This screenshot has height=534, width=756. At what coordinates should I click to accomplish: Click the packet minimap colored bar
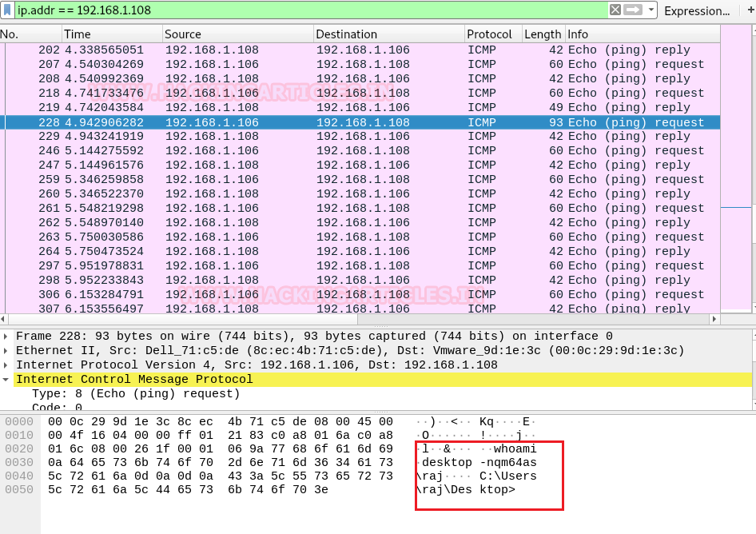[736, 167]
